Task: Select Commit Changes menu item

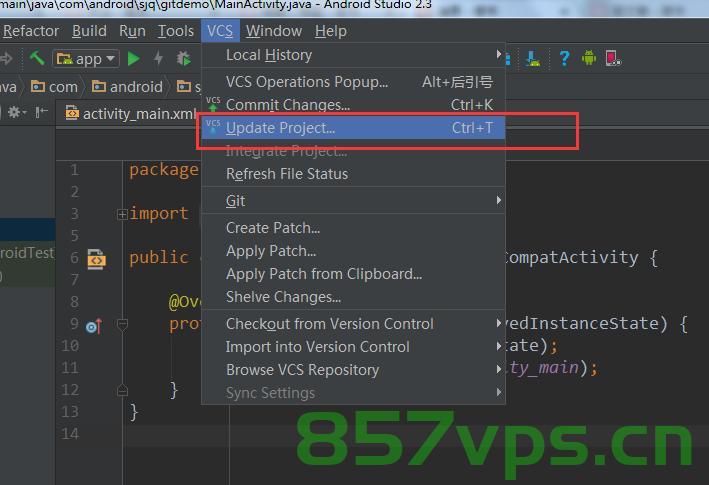Action: pos(353,105)
